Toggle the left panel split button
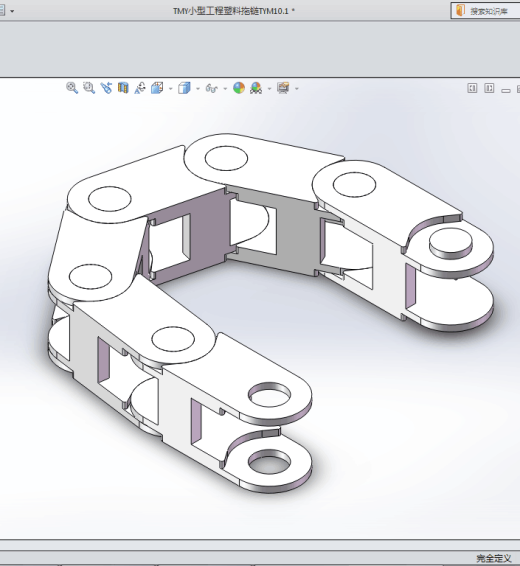 [472, 88]
